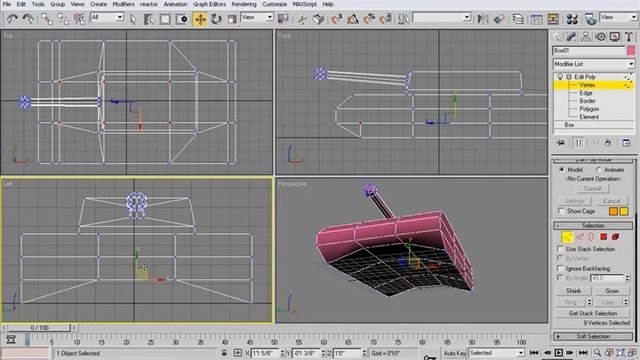Open the Layer Manager icon

[518, 19]
